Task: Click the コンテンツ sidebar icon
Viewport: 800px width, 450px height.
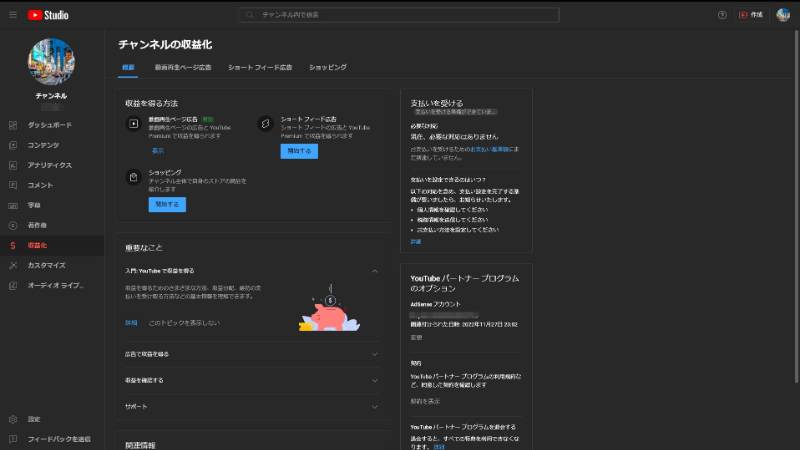Action: pyautogui.click(x=13, y=145)
